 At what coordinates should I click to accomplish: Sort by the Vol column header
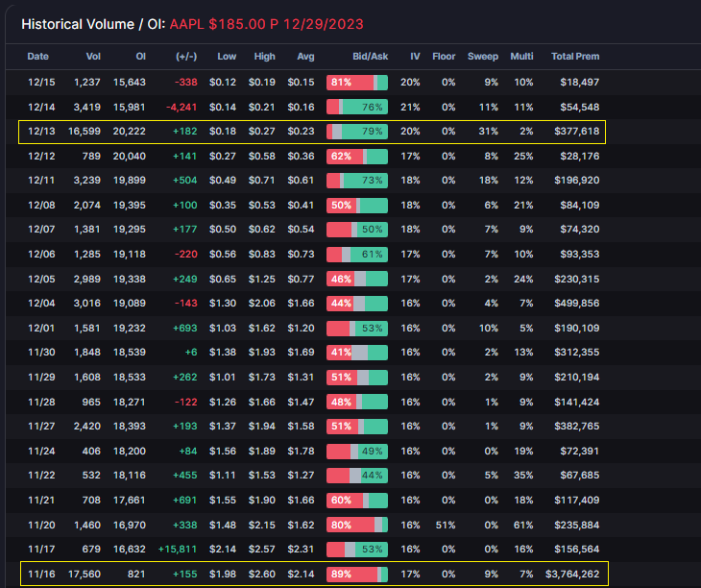[x=93, y=57]
